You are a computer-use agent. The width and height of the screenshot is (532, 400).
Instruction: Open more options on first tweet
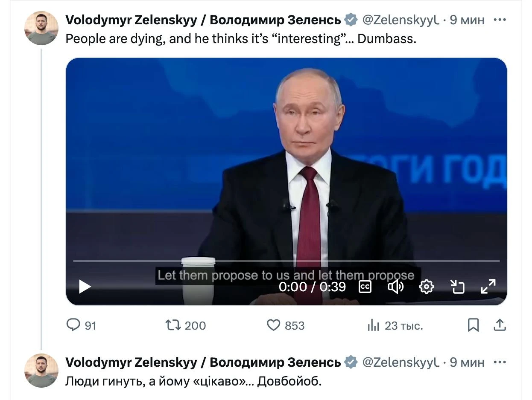(500, 20)
